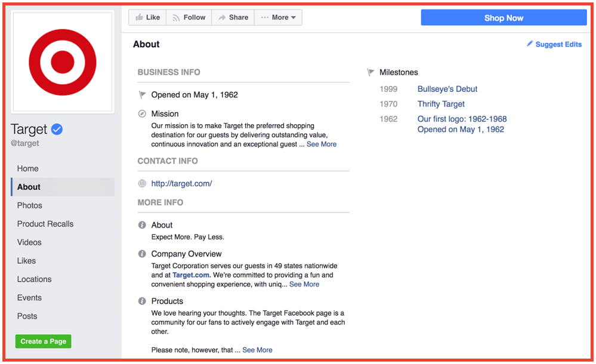596x364 pixels.
Task: Click the CONTACT INFO section heading
Action: pos(168,161)
